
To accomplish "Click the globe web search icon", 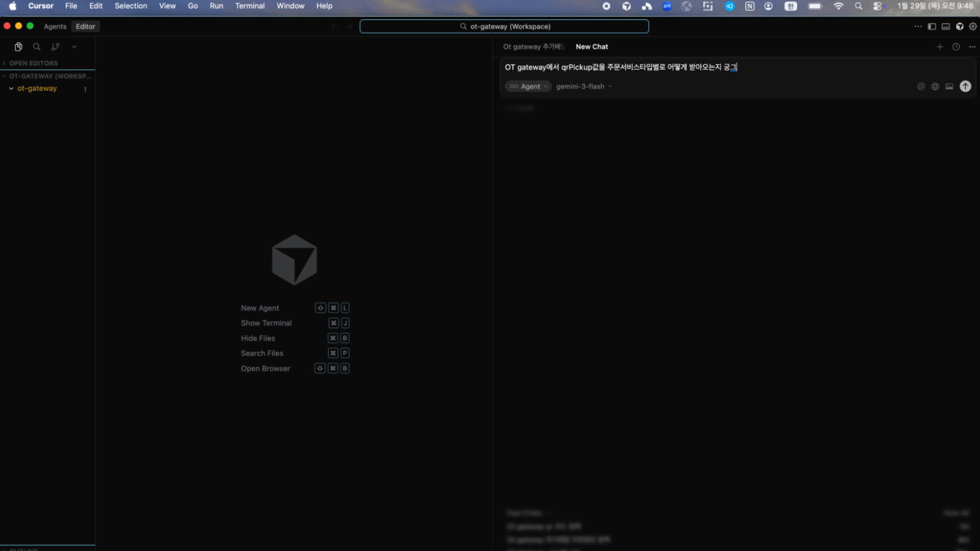I will (x=935, y=86).
